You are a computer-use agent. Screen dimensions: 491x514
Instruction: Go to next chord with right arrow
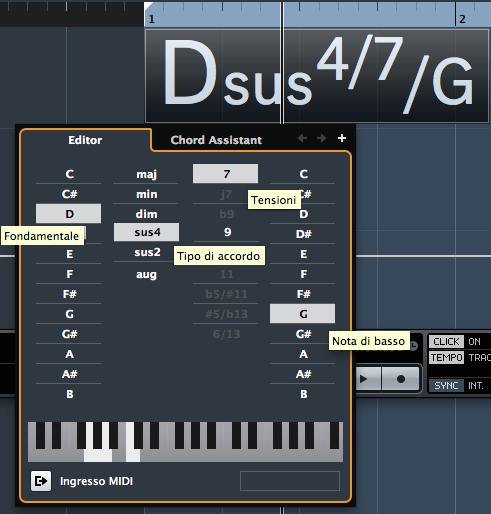pyautogui.click(x=322, y=138)
